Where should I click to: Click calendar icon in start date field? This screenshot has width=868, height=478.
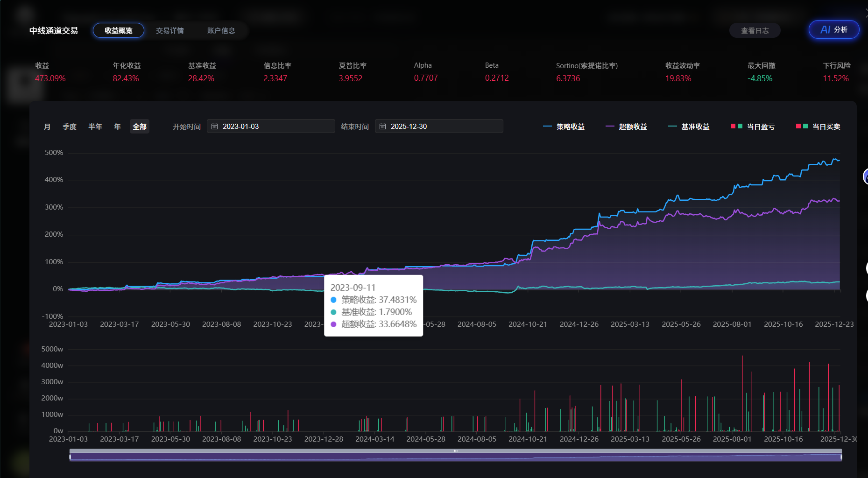coord(215,127)
